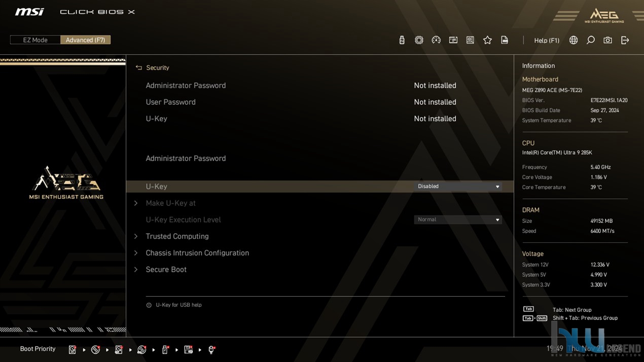The height and width of the screenshot is (362, 644).
Task: Click the System 12V reading 12.336 V
Action: (600, 265)
